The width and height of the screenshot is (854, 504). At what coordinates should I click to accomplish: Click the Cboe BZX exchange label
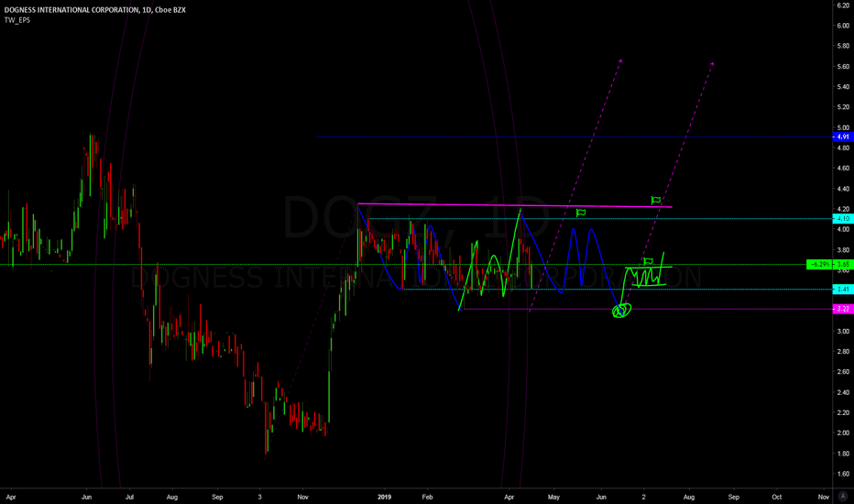pos(170,10)
